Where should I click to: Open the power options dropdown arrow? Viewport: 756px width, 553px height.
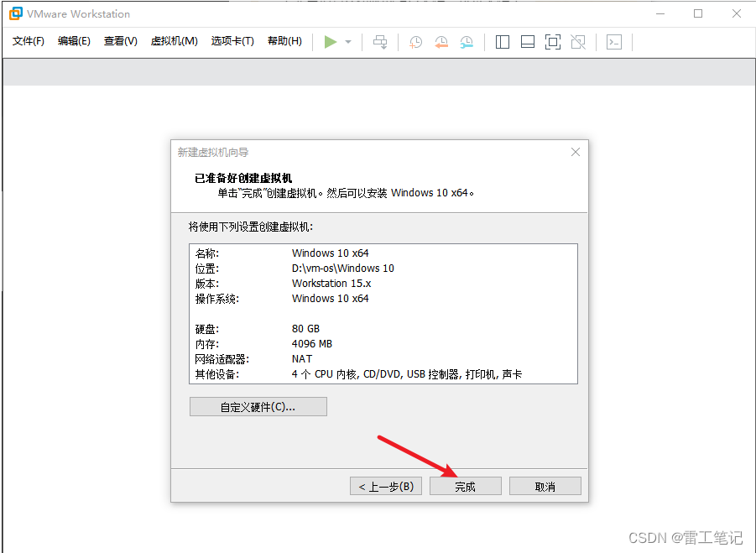click(x=348, y=42)
